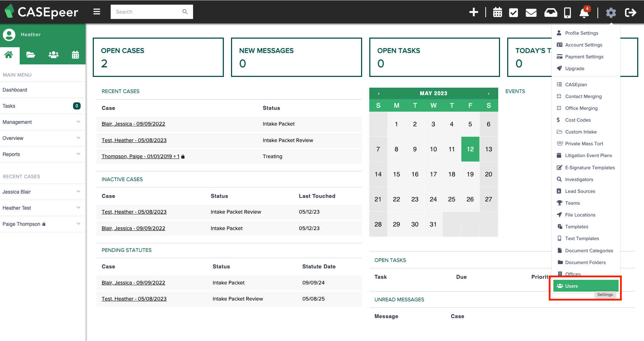This screenshot has width=644, height=341.
Task: Click the open folder sidebar icon
Action: tap(31, 55)
